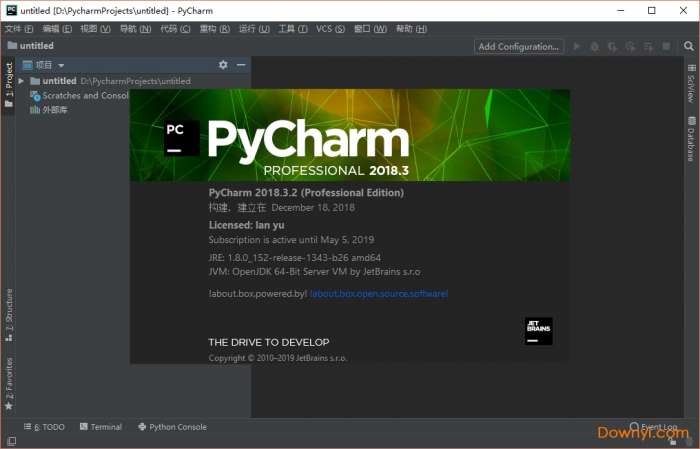Screen dimensions: 700x449
Task: Open the Database side tab
Action: point(691,138)
